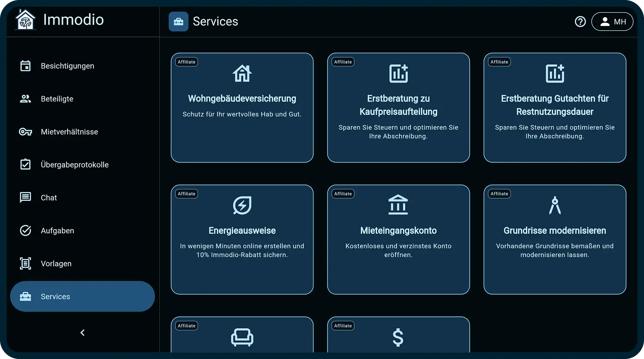Screen dimensions: 644x359
Task: Click 'Schutz für Ihr wertvolles Hab und Gut.'
Action: click(x=242, y=114)
